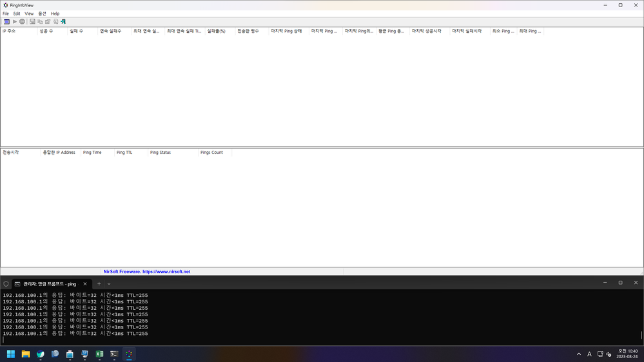
Task: Open the 옵션 menu
Action: pyautogui.click(x=43, y=14)
